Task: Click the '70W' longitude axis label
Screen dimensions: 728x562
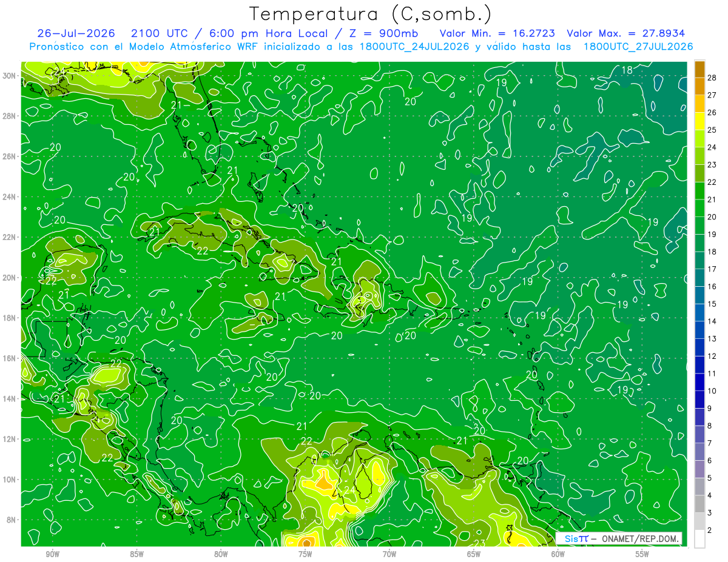Action: [x=389, y=554]
